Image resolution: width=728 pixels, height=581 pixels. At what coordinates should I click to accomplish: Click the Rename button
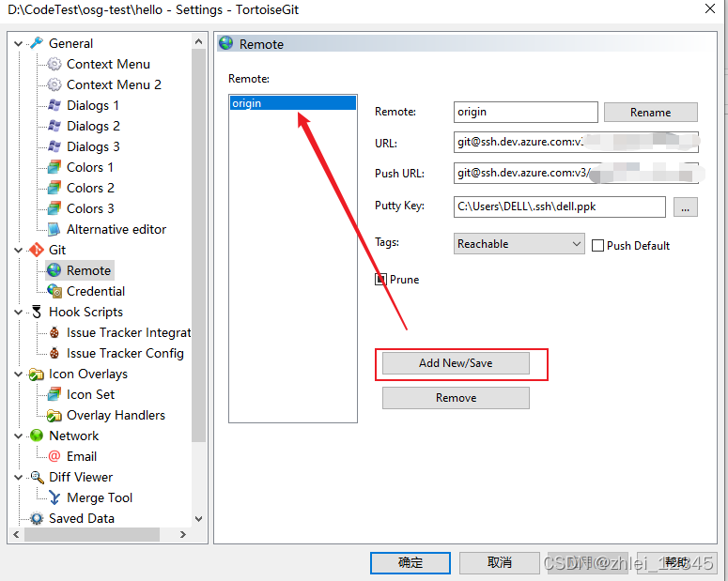pos(650,113)
